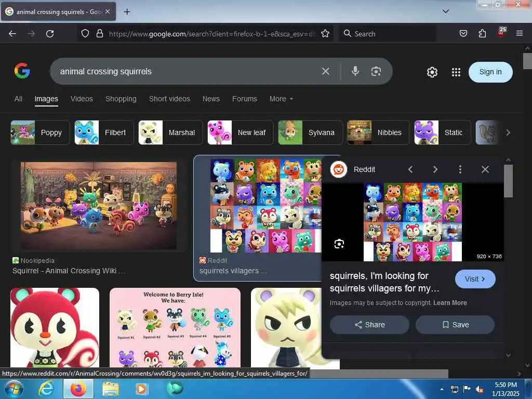Open the extensions puzzle icon

(x=482, y=33)
